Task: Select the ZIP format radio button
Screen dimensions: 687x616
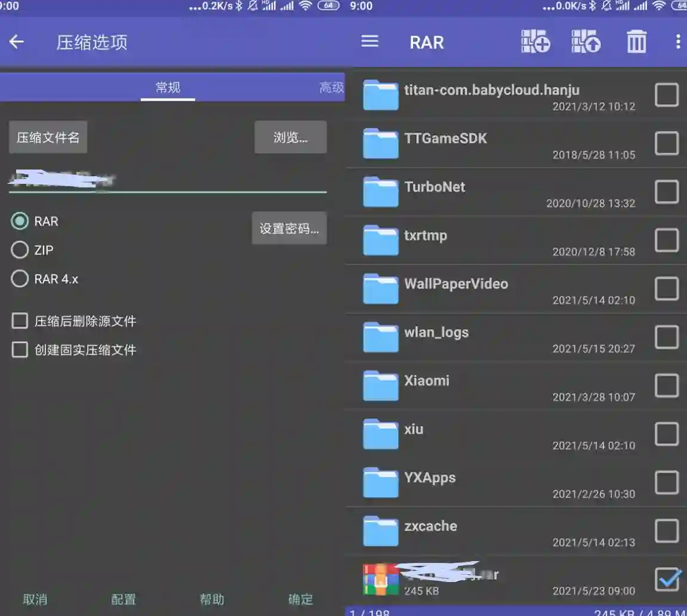Action: coord(20,250)
